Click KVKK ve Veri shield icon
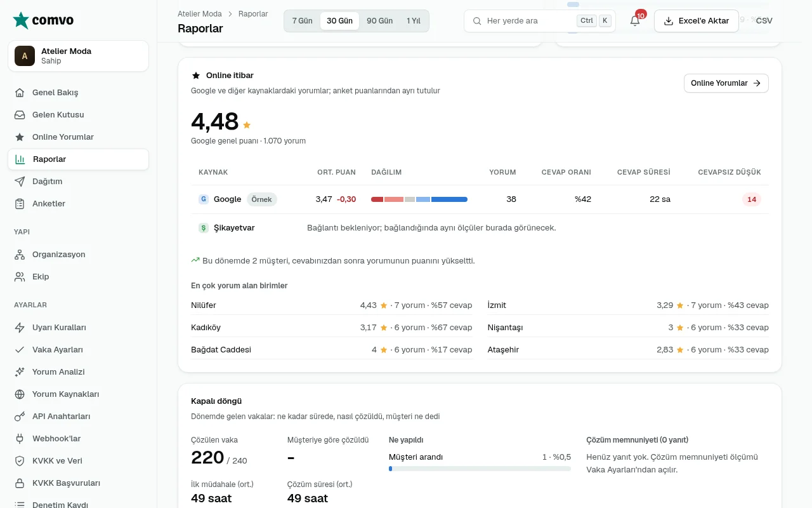This screenshot has width=812, height=508. pos(20,461)
